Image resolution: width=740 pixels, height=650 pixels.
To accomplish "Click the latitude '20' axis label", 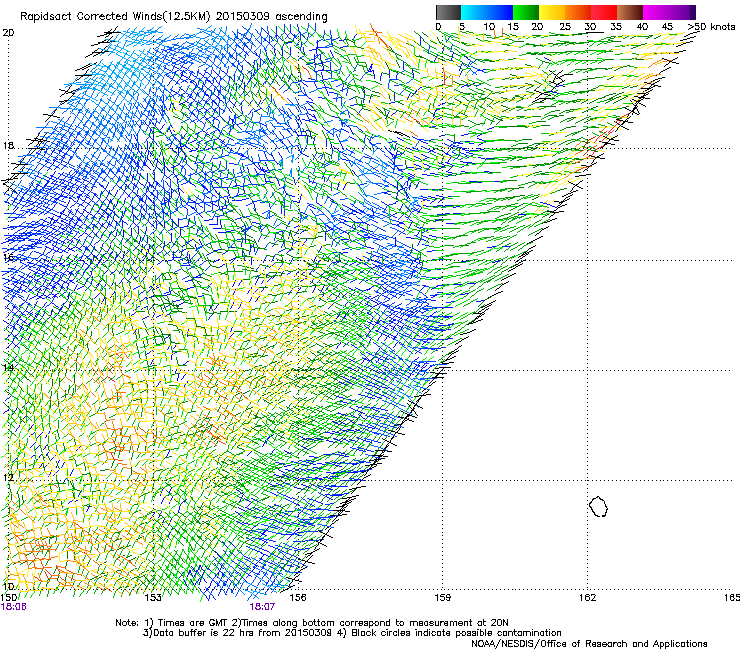I will (8, 33).
